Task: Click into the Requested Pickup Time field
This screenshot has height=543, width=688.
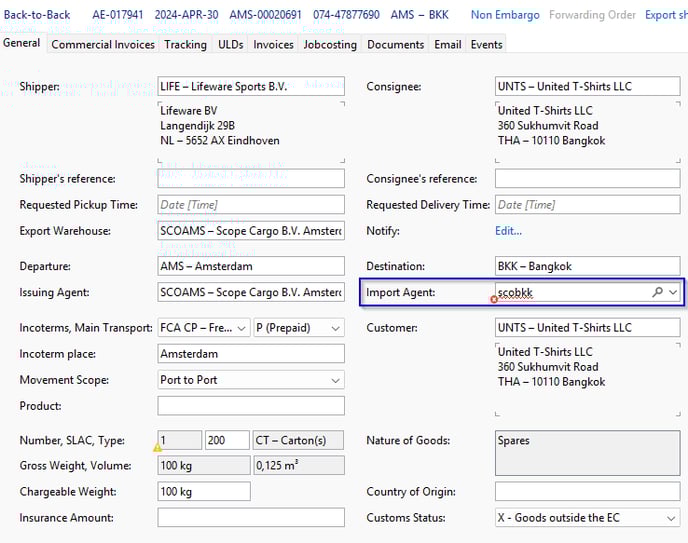Action: click(250, 205)
